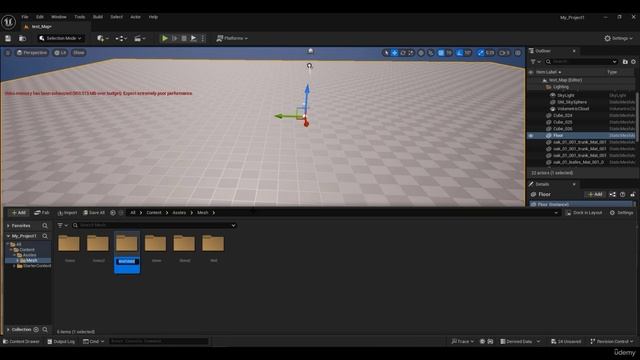Screen dimensions: 640x360
Task: Toggle rotation snapping in viewport
Action: [460, 53]
